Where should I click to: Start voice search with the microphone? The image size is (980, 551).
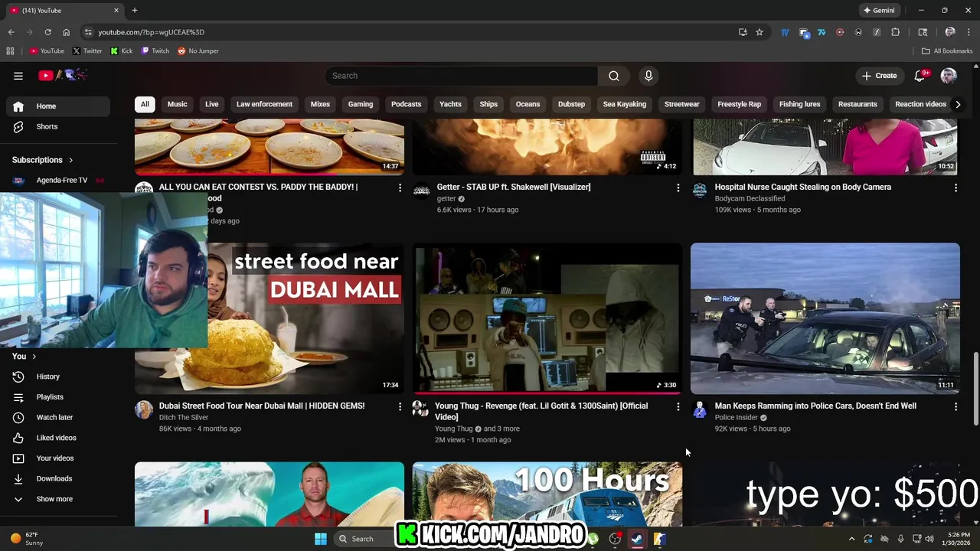[x=648, y=76]
